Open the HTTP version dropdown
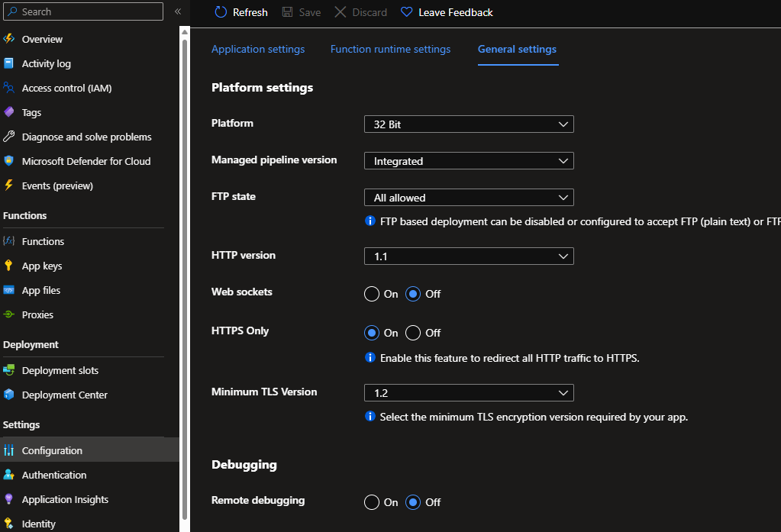The height and width of the screenshot is (532, 781). click(469, 256)
